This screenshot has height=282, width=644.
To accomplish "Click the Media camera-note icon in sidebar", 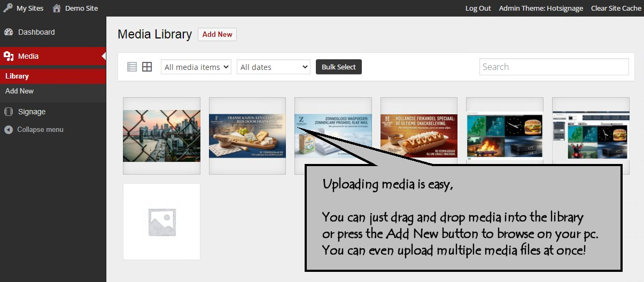I will (8, 56).
